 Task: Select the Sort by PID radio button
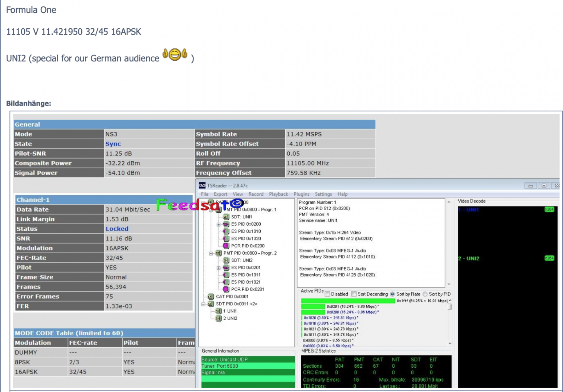point(425,294)
